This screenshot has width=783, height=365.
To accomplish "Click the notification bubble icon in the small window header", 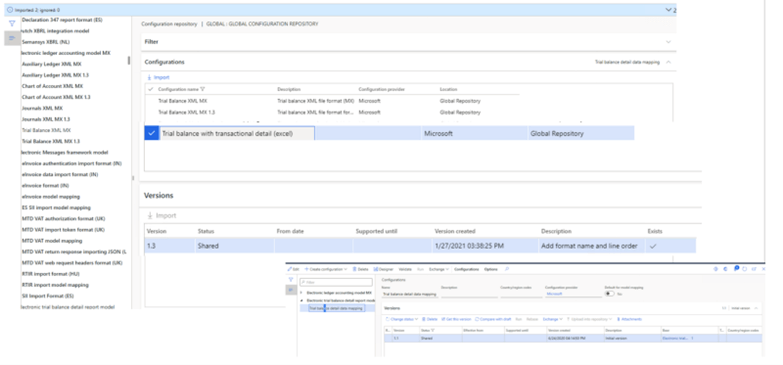I will tap(736, 269).
